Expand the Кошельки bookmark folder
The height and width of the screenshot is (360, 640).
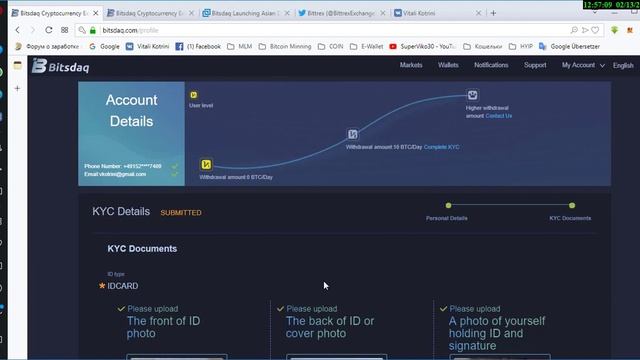(x=483, y=47)
